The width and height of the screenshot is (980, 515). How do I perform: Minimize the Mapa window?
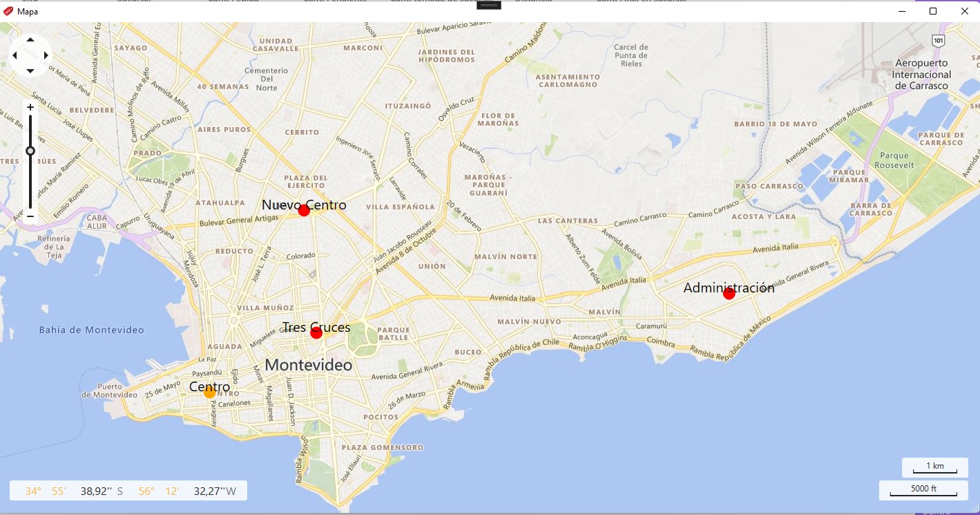901,11
